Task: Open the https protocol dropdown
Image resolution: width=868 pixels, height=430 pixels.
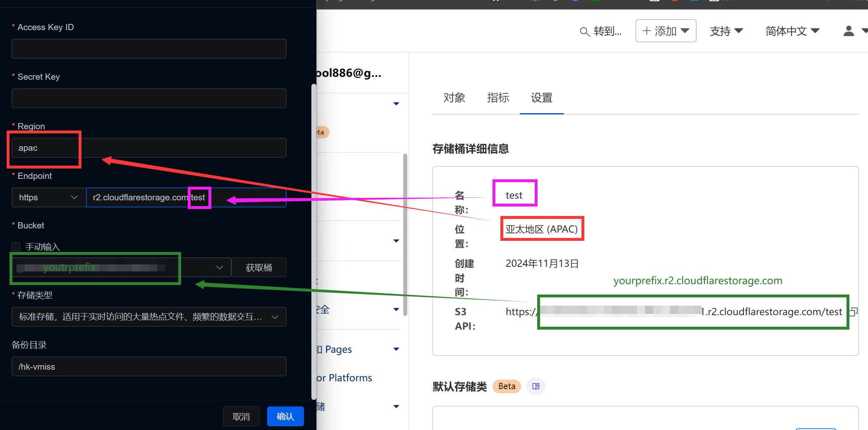Action: click(x=49, y=197)
